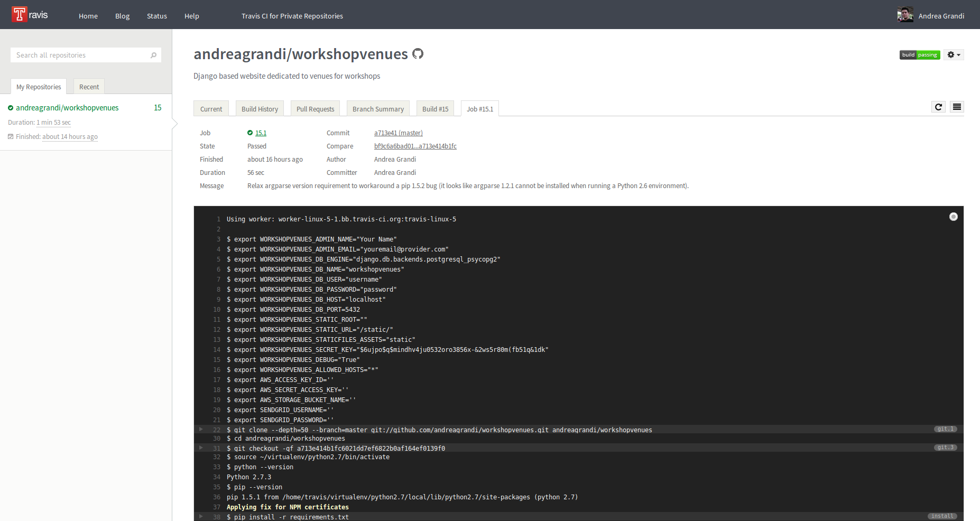Open the Status menu item
Image resolution: width=980 pixels, height=521 pixels.
157,16
